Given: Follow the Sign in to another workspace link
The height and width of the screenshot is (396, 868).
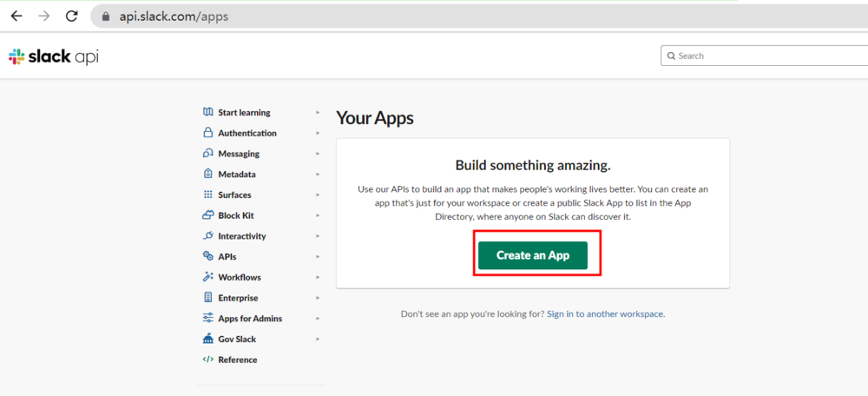Looking at the screenshot, I should (x=606, y=314).
